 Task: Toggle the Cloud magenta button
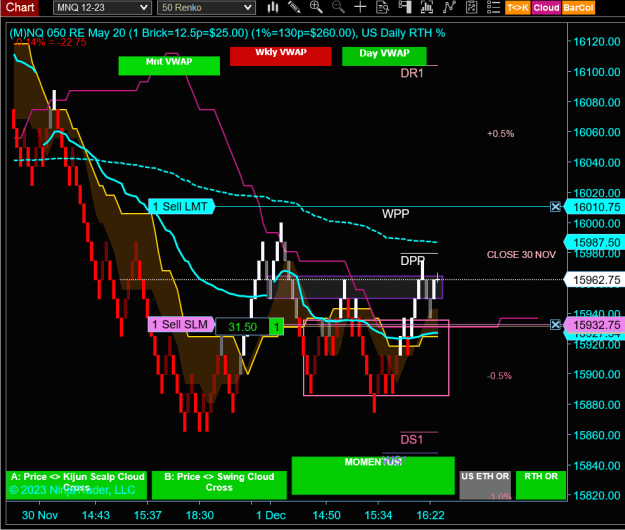pyautogui.click(x=546, y=8)
